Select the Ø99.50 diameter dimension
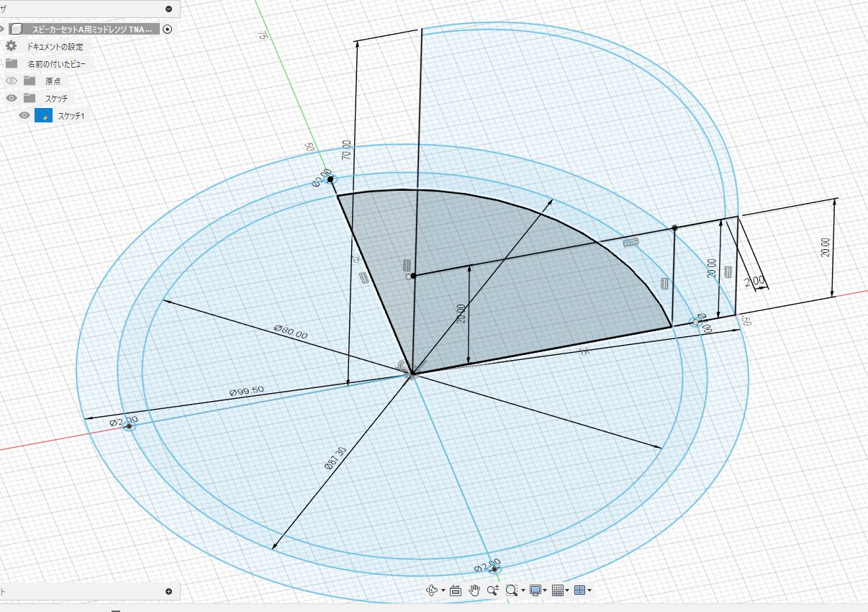Screen dimensions: 868x612 [x=247, y=390]
